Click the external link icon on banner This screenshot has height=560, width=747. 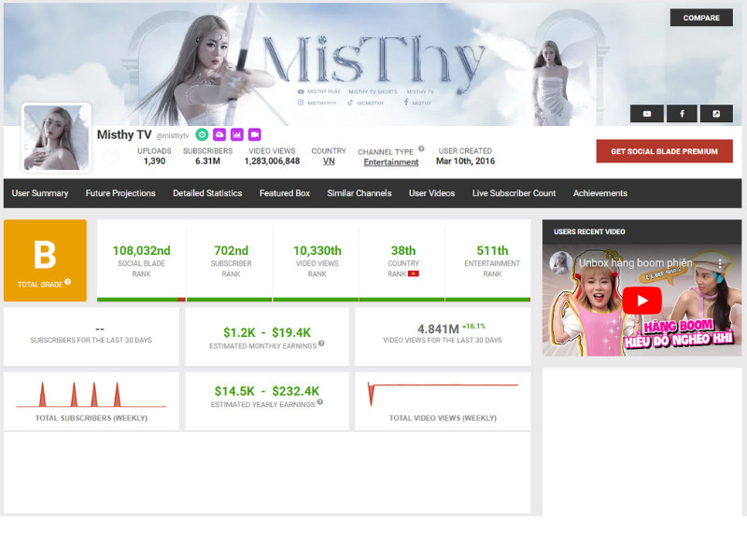pyautogui.click(x=716, y=114)
